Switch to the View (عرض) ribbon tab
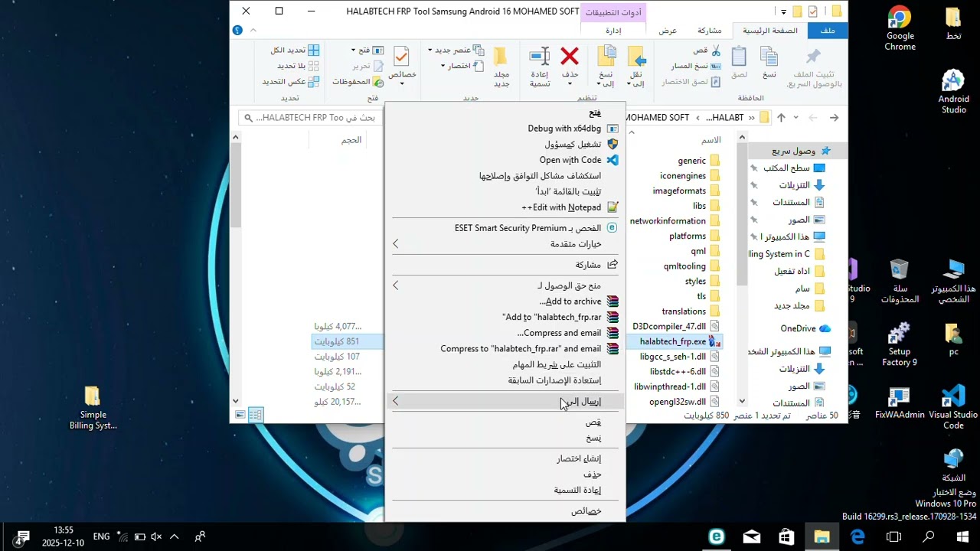 (x=668, y=31)
